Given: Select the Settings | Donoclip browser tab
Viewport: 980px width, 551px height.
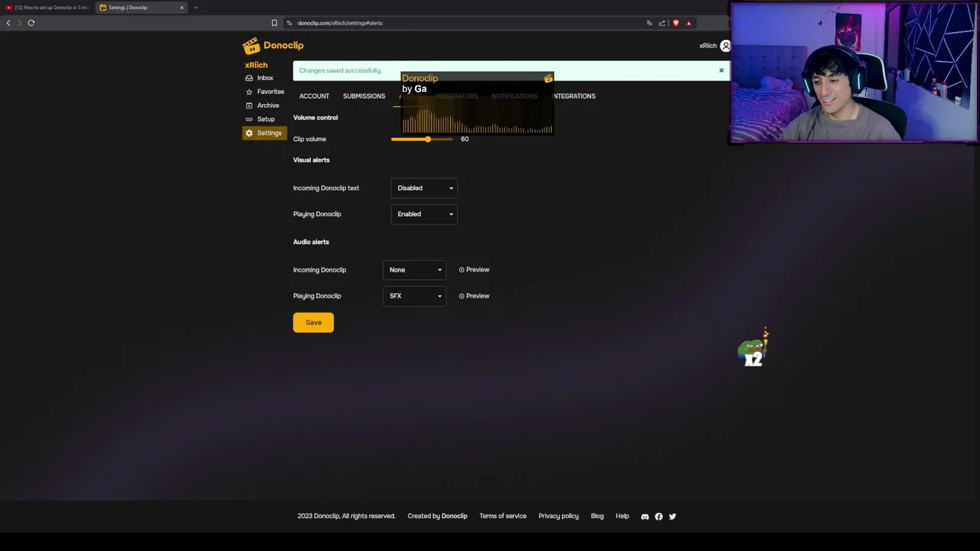Looking at the screenshot, I should (142, 8).
